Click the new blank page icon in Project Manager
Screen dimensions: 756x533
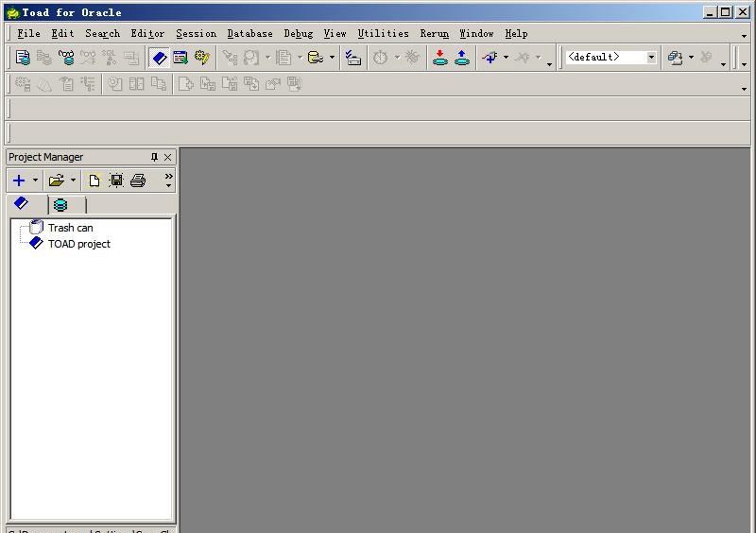94,181
